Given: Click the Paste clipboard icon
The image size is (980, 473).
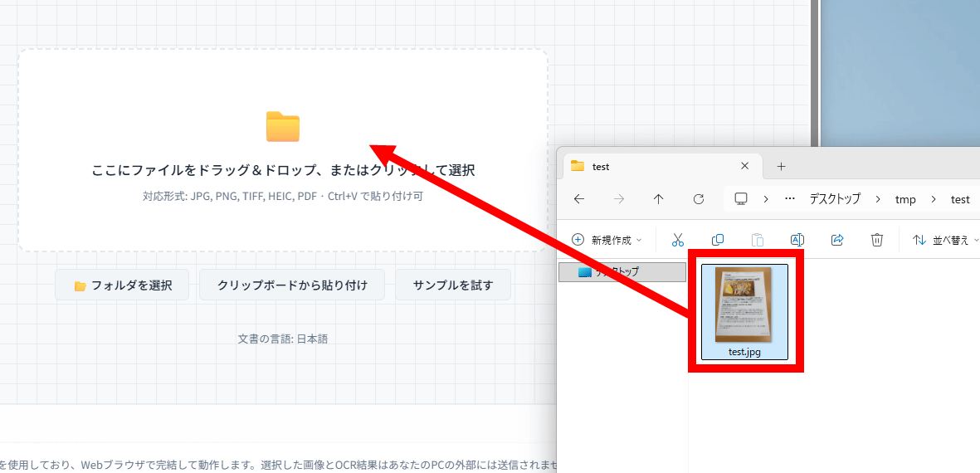Looking at the screenshot, I should pyautogui.click(x=758, y=240).
